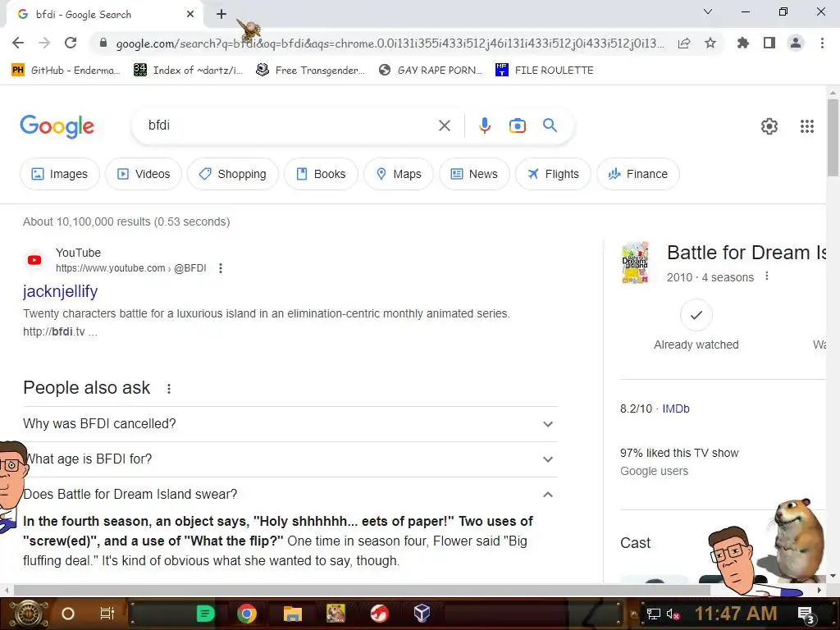Viewport: 840px width, 630px height.
Task: Open 'Index of ~dartz' bookmark
Action: pos(188,71)
